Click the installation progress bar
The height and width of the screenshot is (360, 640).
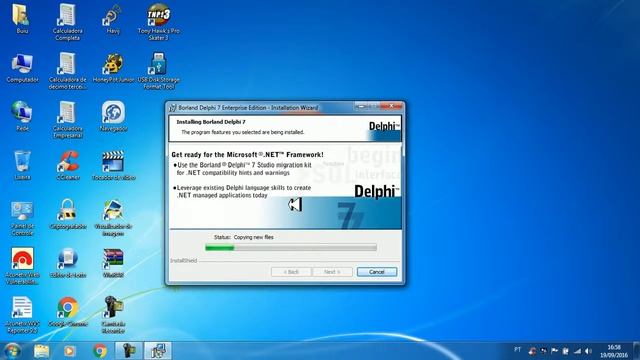coord(291,247)
